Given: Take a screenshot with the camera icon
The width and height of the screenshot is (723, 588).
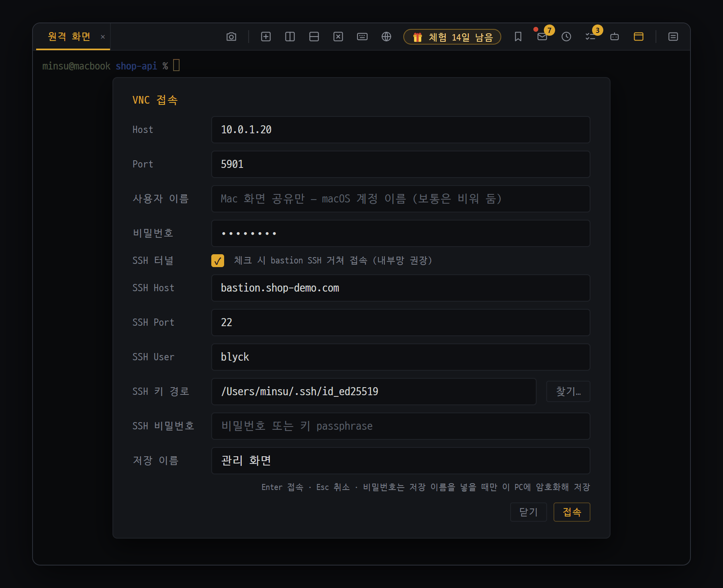Looking at the screenshot, I should tap(231, 37).
